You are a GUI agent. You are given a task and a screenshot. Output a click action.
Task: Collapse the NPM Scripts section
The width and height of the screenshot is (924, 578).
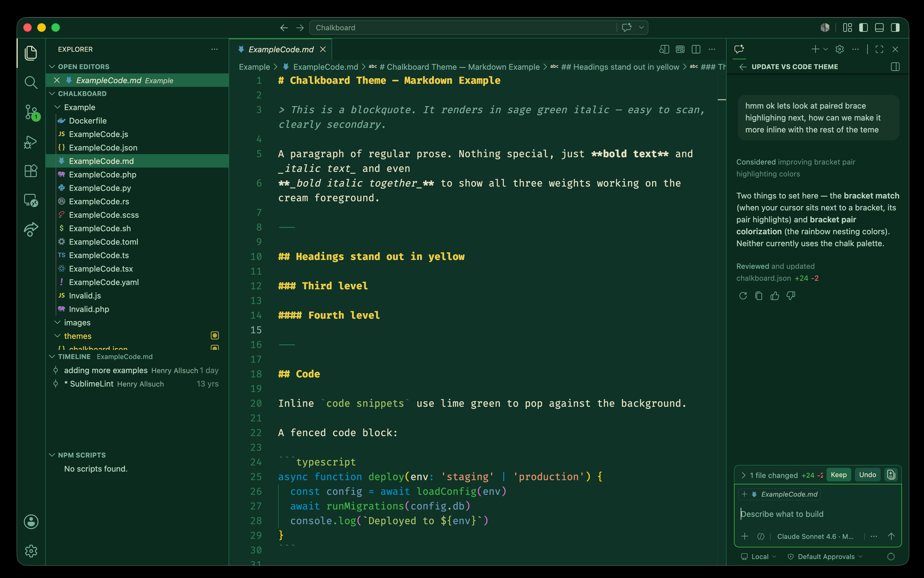tap(52, 455)
